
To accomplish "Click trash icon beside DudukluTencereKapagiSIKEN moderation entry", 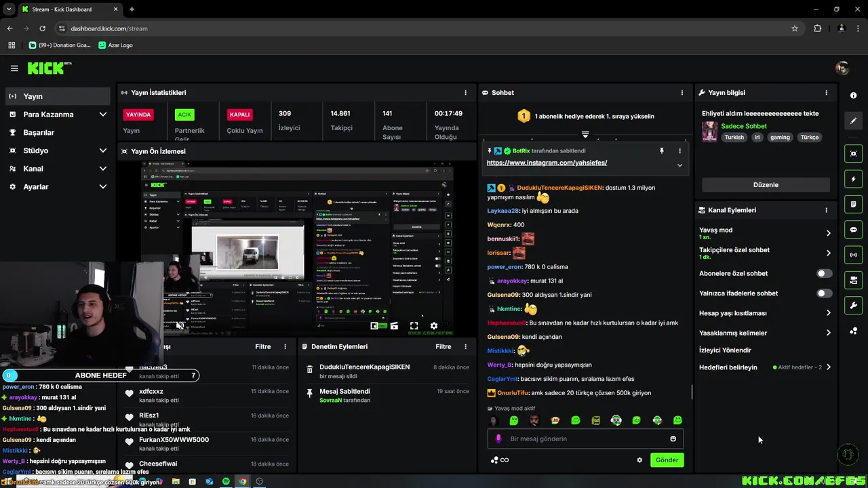I will pyautogui.click(x=309, y=368).
